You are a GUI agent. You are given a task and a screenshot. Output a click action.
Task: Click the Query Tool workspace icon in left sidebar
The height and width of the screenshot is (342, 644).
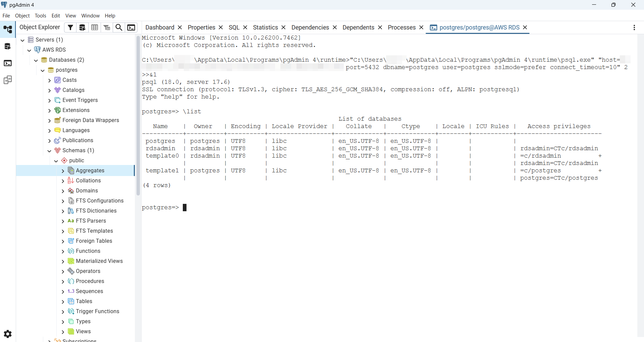coord(7,47)
